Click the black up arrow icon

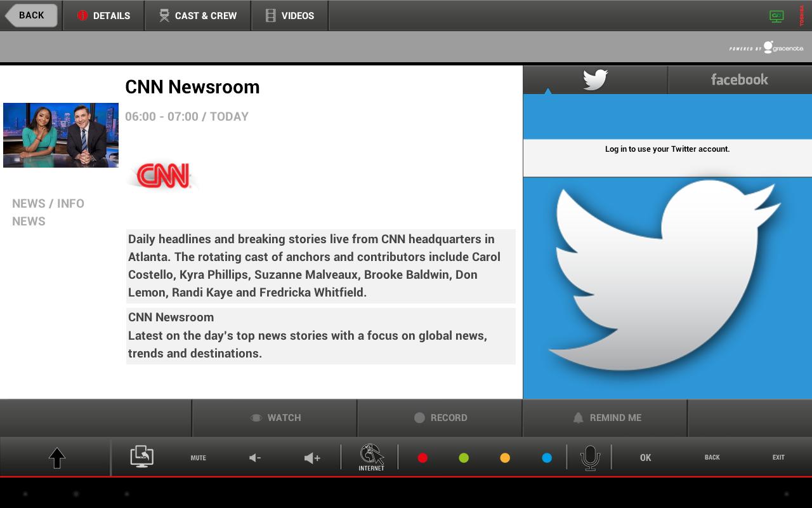(x=57, y=458)
